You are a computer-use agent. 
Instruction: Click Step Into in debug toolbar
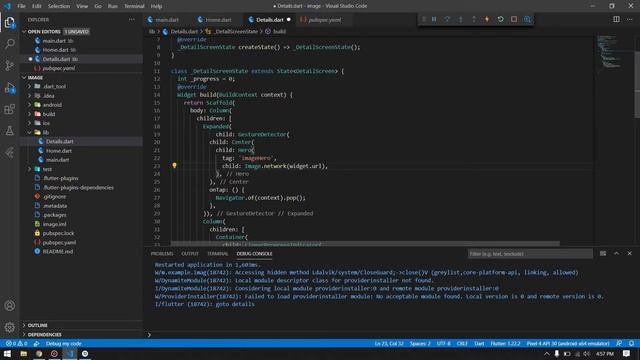pos(461,19)
